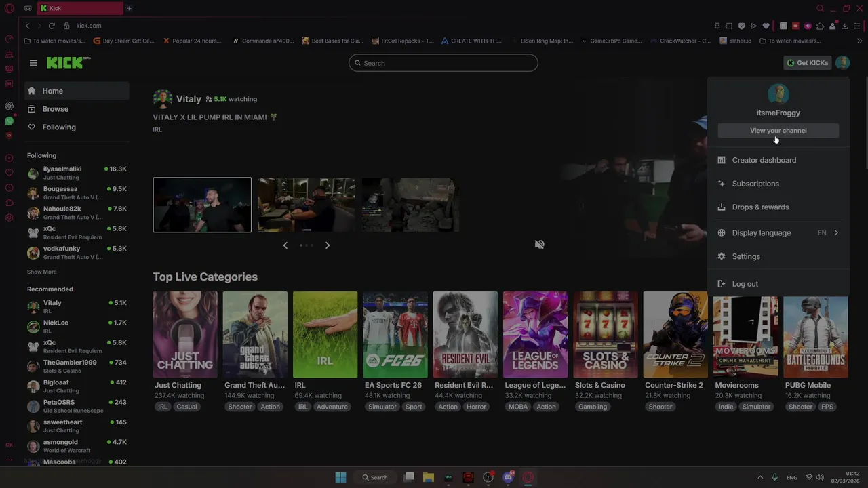Image resolution: width=868 pixels, height=488 pixels.
Task: Open the browser snapshot tool icon
Action: click(729, 26)
